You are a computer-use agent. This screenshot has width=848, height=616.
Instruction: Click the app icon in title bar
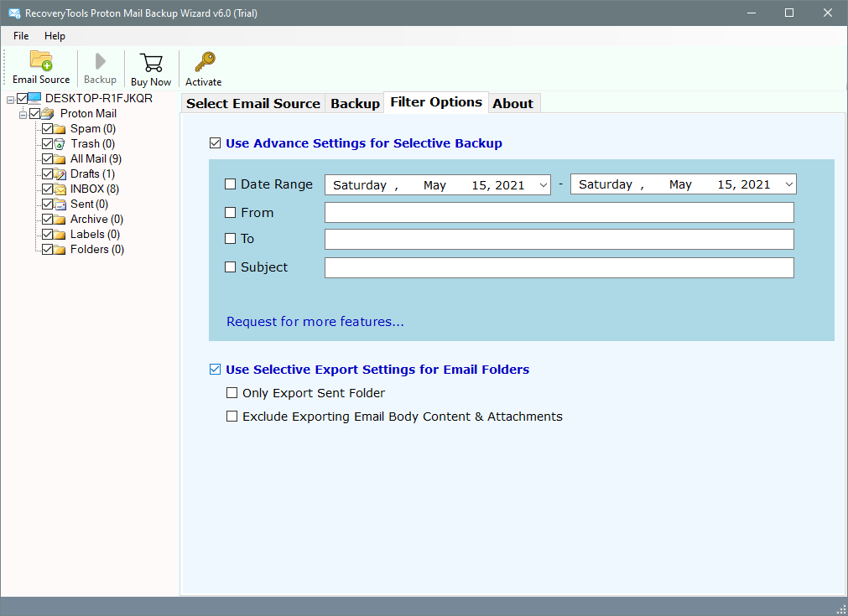point(14,13)
